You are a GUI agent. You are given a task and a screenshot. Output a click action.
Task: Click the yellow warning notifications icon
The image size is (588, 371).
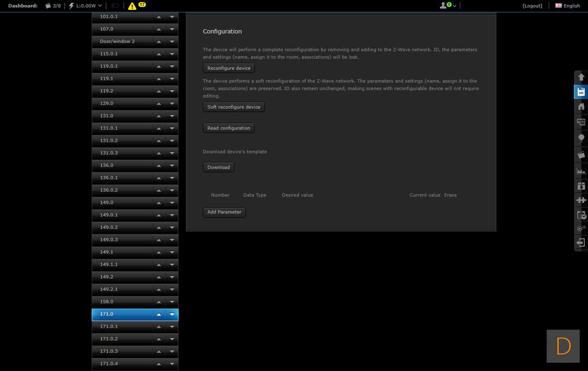132,6
